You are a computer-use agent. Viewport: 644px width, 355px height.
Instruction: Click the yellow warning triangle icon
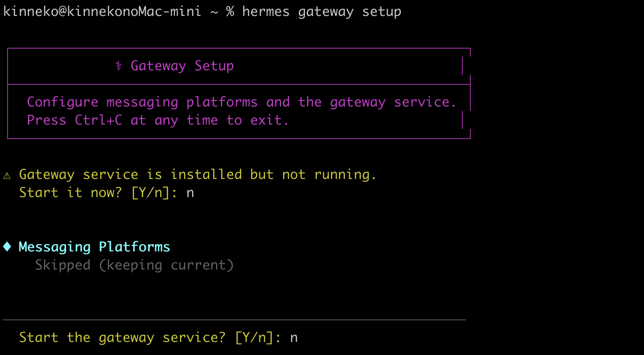[7, 176]
